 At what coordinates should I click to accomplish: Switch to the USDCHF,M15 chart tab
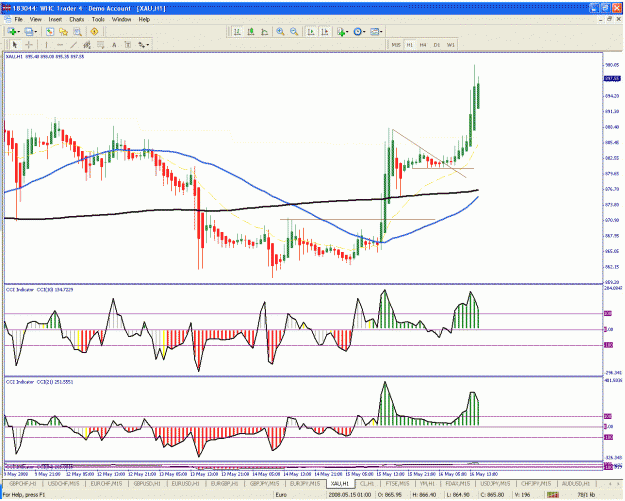point(63,484)
